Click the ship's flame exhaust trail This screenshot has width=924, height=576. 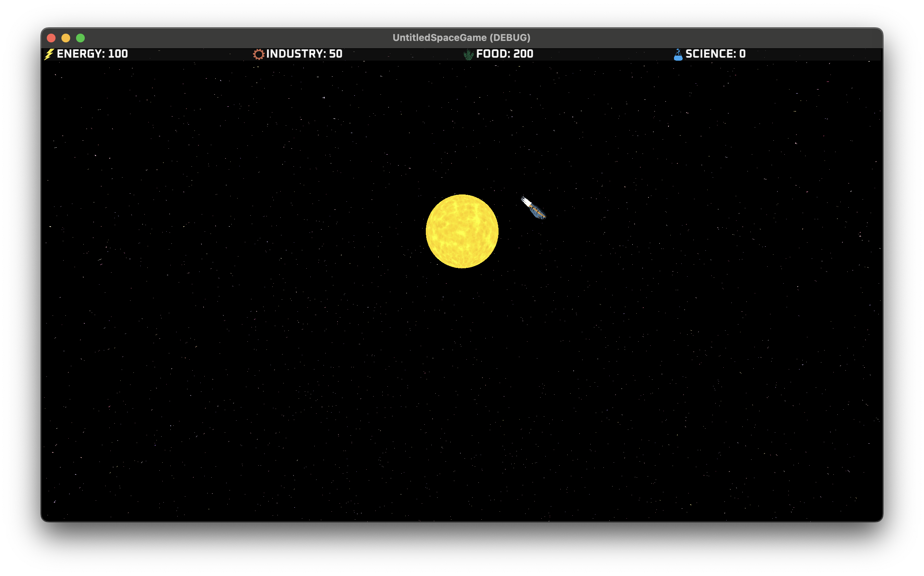(x=526, y=200)
